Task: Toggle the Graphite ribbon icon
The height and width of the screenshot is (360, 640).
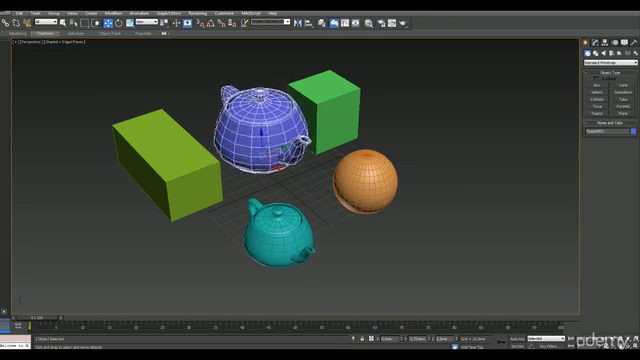Action: pos(334,23)
